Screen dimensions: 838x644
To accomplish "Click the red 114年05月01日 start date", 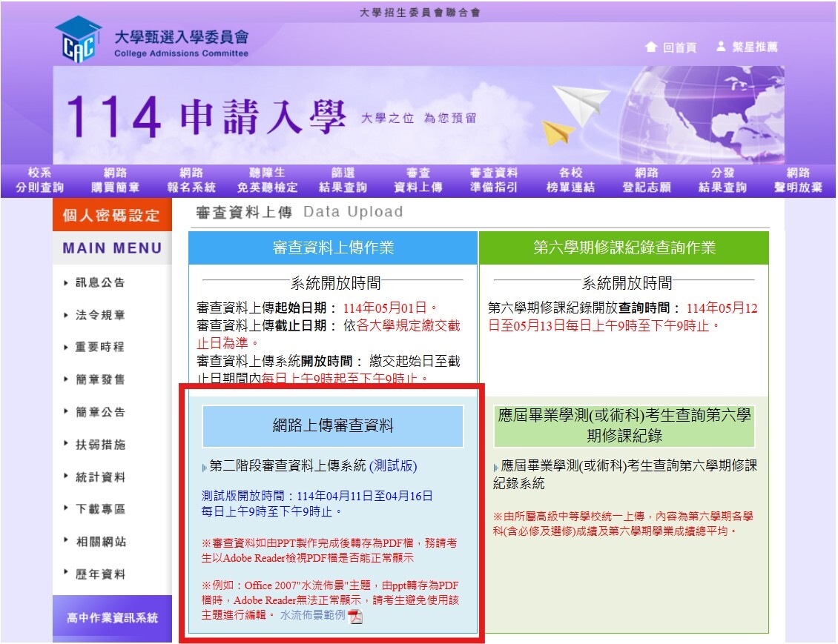I will [x=385, y=308].
